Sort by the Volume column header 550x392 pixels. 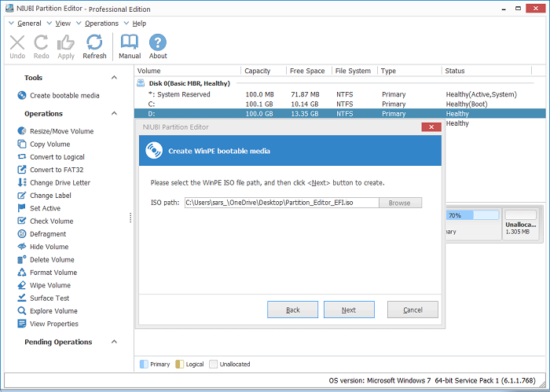[188, 71]
